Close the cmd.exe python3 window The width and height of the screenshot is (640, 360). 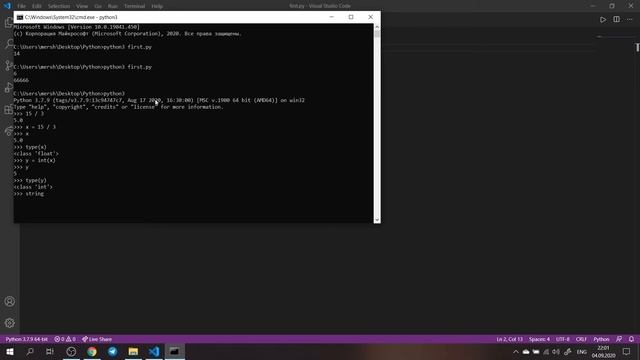[x=371, y=17]
